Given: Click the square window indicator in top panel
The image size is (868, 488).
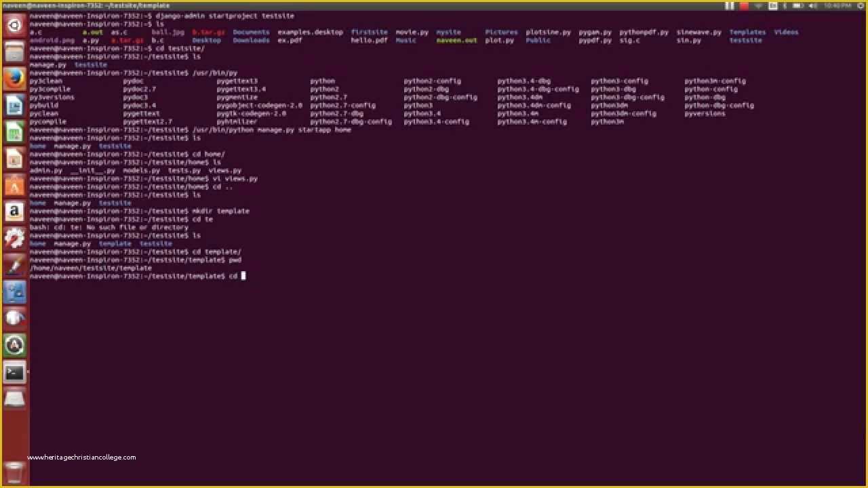Looking at the screenshot, I should [772, 5].
